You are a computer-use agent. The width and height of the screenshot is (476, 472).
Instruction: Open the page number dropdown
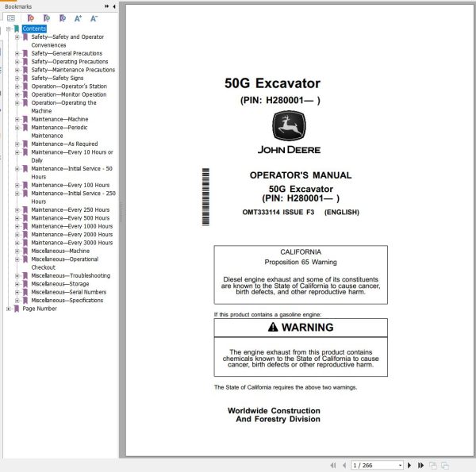pyautogui.click(x=401, y=466)
